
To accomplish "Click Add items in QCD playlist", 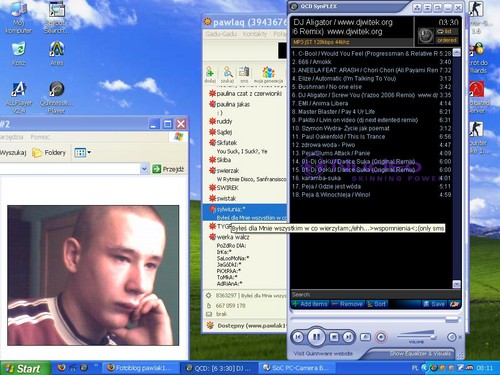I will (310, 304).
